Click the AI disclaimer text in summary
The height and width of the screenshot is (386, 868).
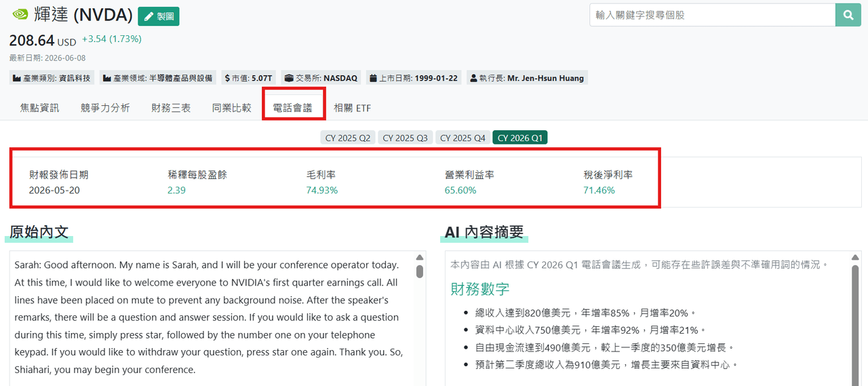[639, 264]
